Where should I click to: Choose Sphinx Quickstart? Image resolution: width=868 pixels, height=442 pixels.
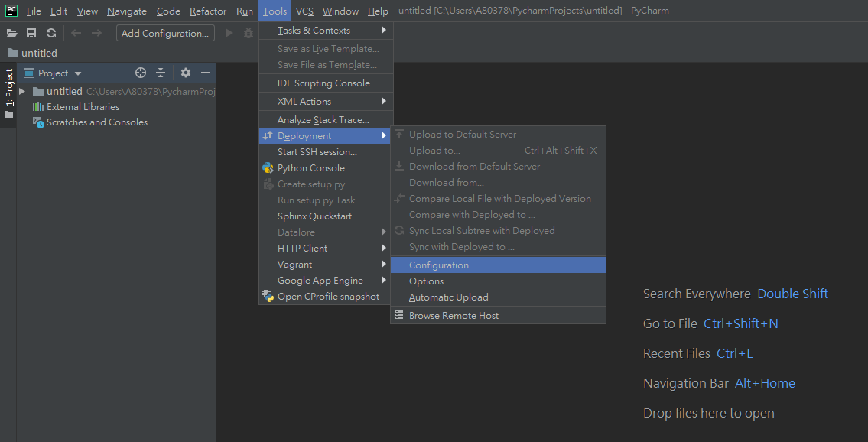point(326,216)
